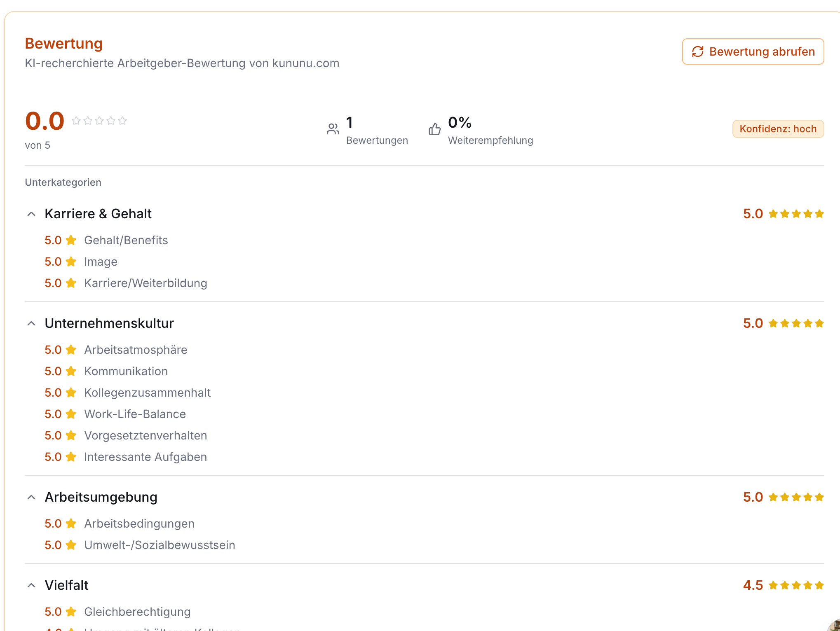Screen dimensions: 840x631
Task: Click the star beside Interessante Aufgaben
Action: click(71, 457)
